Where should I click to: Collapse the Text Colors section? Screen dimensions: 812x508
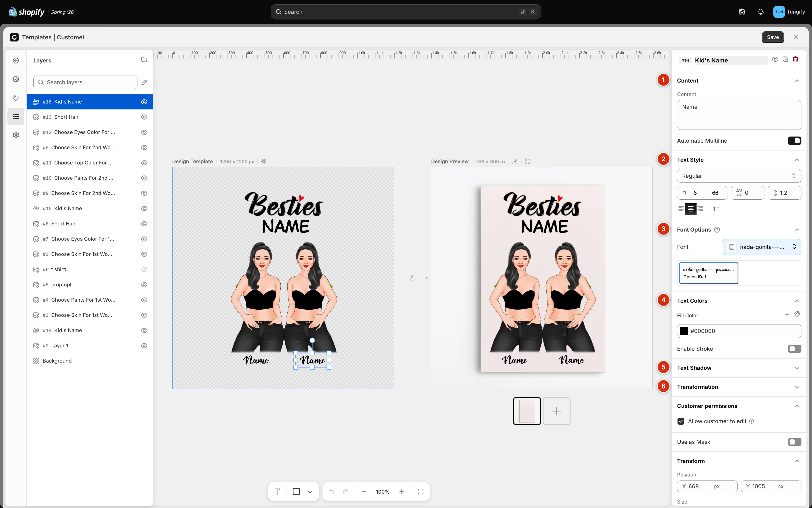pyautogui.click(x=797, y=301)
